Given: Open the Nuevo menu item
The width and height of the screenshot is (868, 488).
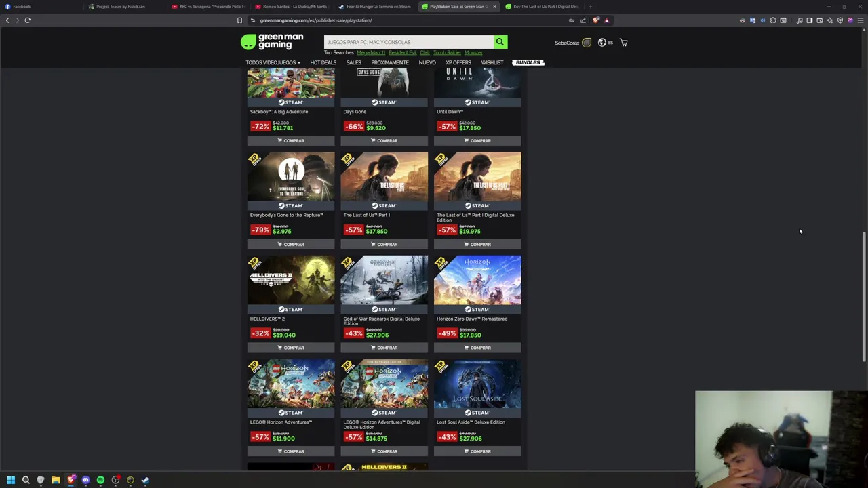Looking at the screenshot, I should point(427,62).
